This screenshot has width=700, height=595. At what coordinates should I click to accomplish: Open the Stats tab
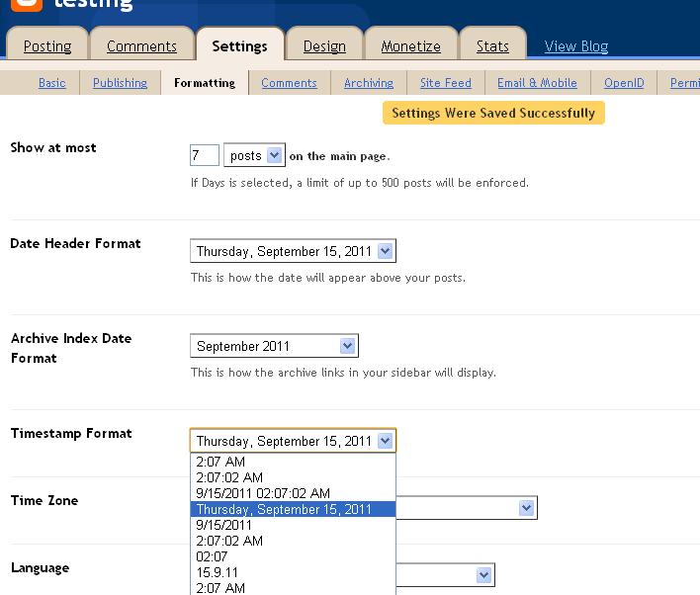click(492, 46)
